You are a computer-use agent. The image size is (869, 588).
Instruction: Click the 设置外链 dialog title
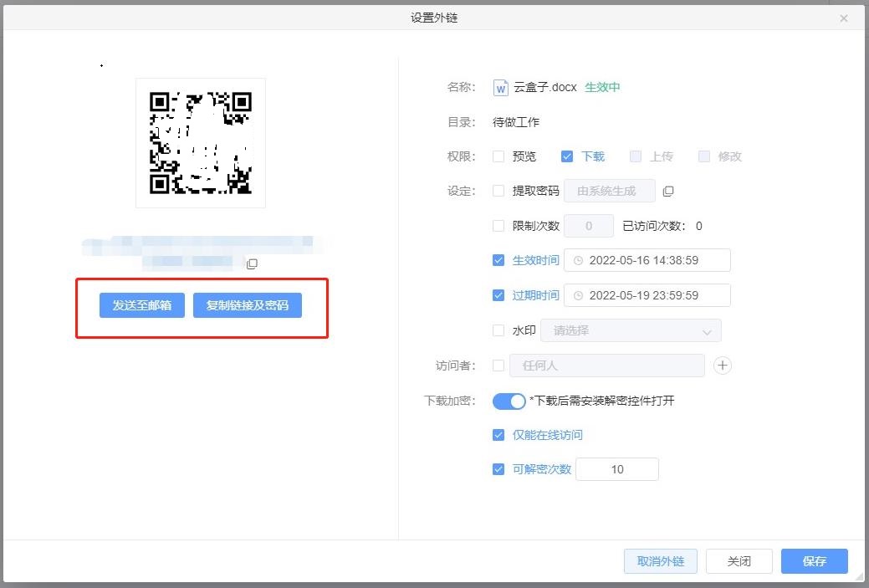point(434,18)
